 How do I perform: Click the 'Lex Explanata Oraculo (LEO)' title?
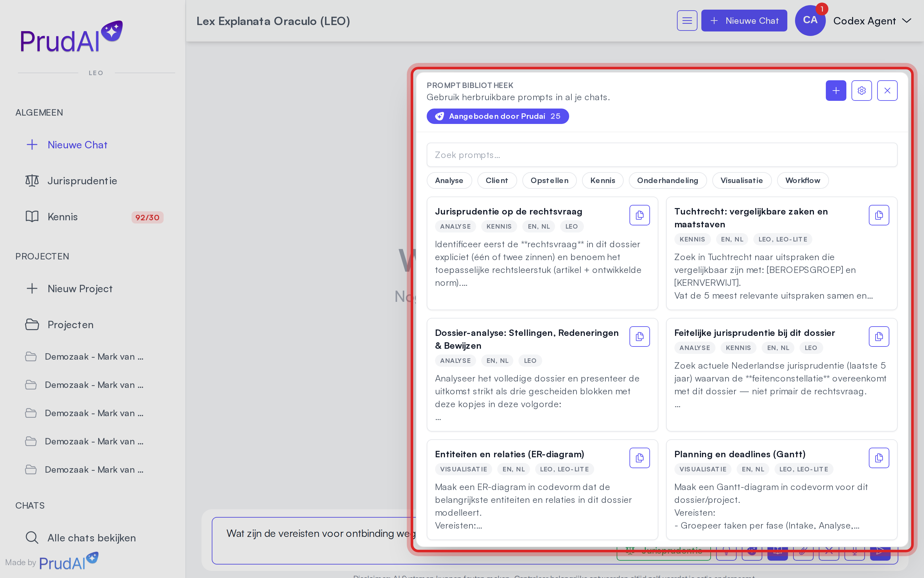tap(273, 21)
